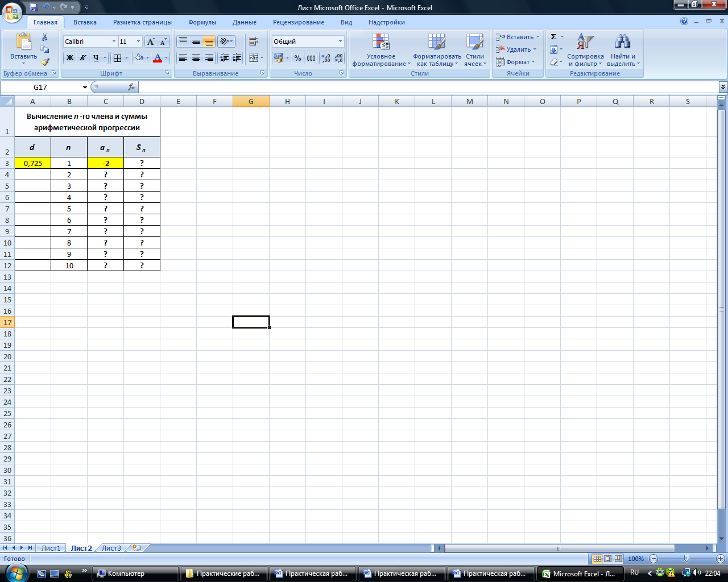
Task: Open the Формулы ribbon tab
Action: (202, 22)
